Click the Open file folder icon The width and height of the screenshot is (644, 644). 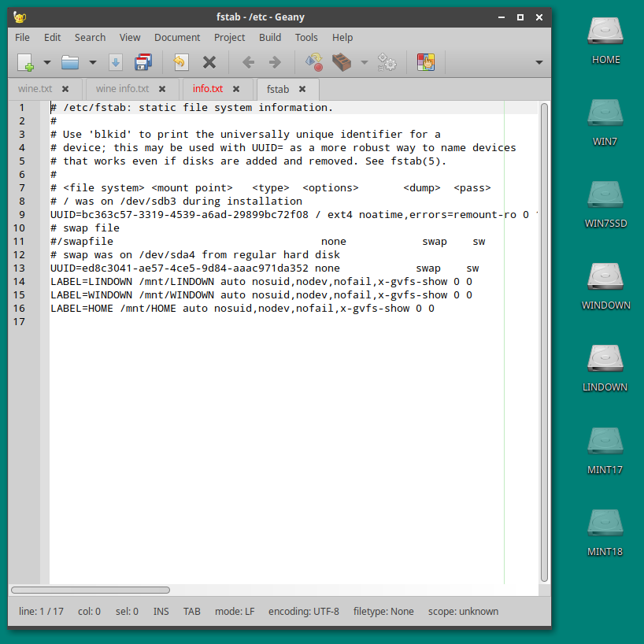tap(71, 62)
